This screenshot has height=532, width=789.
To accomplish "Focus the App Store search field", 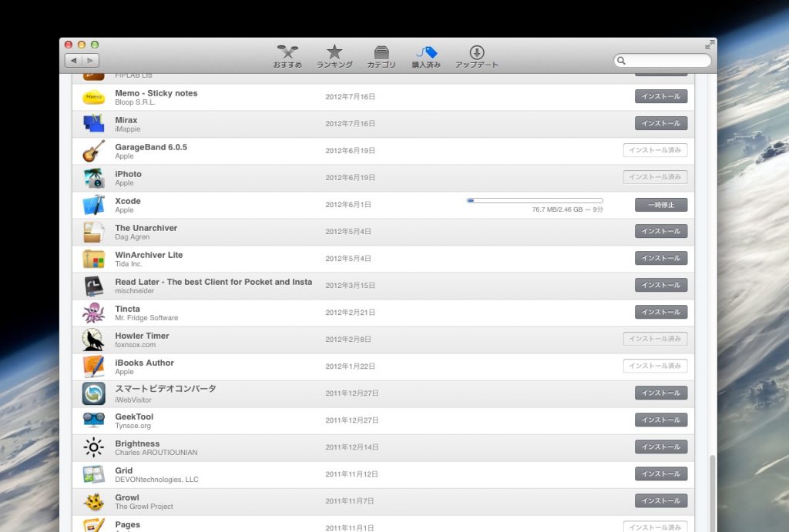I will [662, 60].
